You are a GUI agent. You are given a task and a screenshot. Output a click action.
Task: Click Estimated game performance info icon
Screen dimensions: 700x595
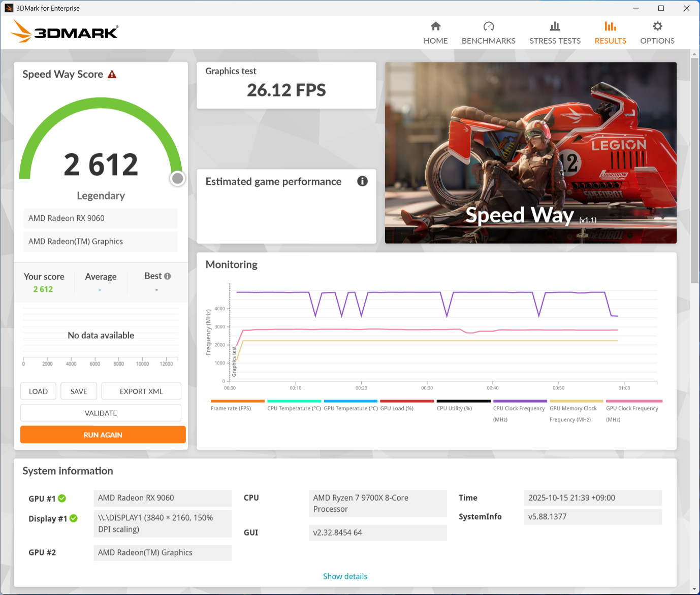click(362, 181)
